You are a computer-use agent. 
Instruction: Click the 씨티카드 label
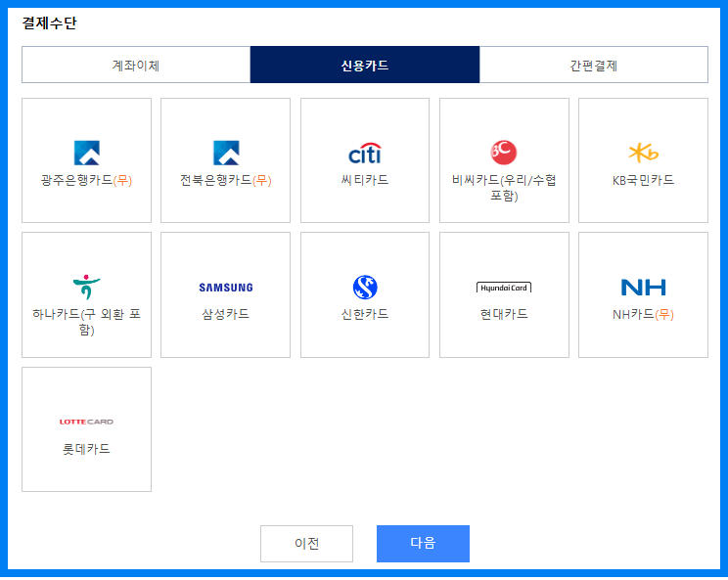pyautogui.click(x=365, y=180)
